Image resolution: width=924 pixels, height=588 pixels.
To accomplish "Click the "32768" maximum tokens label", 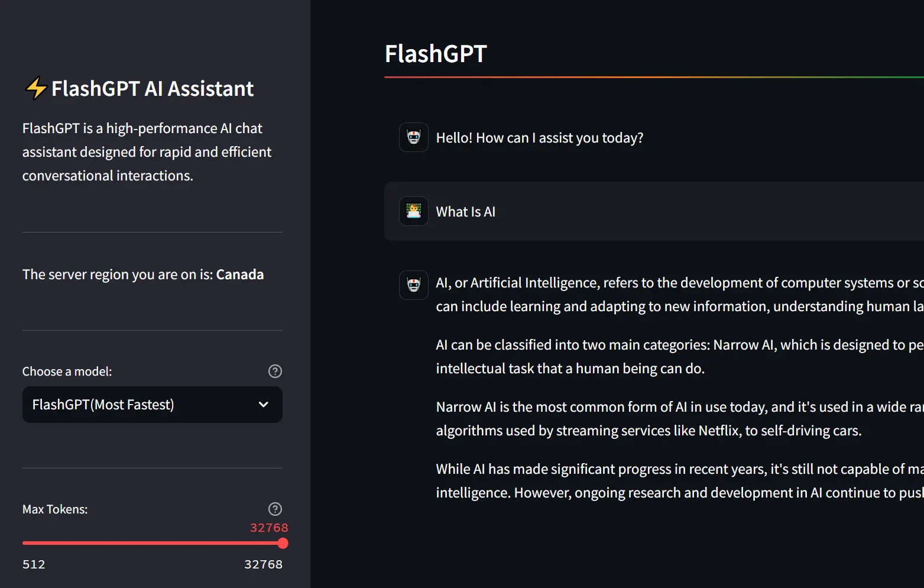I will [x=263, y=564].
